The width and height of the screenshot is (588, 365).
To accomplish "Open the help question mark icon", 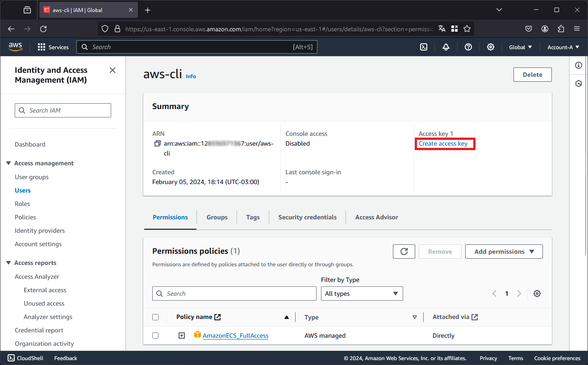I will [468, 47].
